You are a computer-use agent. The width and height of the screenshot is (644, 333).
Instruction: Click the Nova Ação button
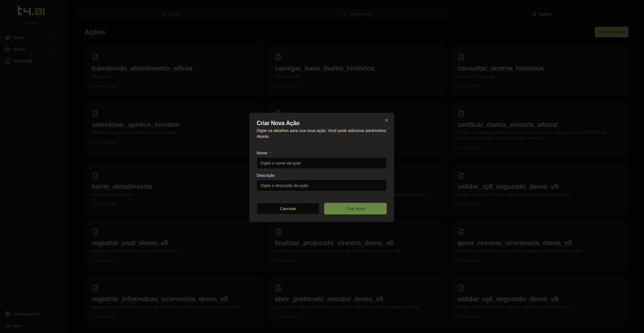(x=611, y=32)
